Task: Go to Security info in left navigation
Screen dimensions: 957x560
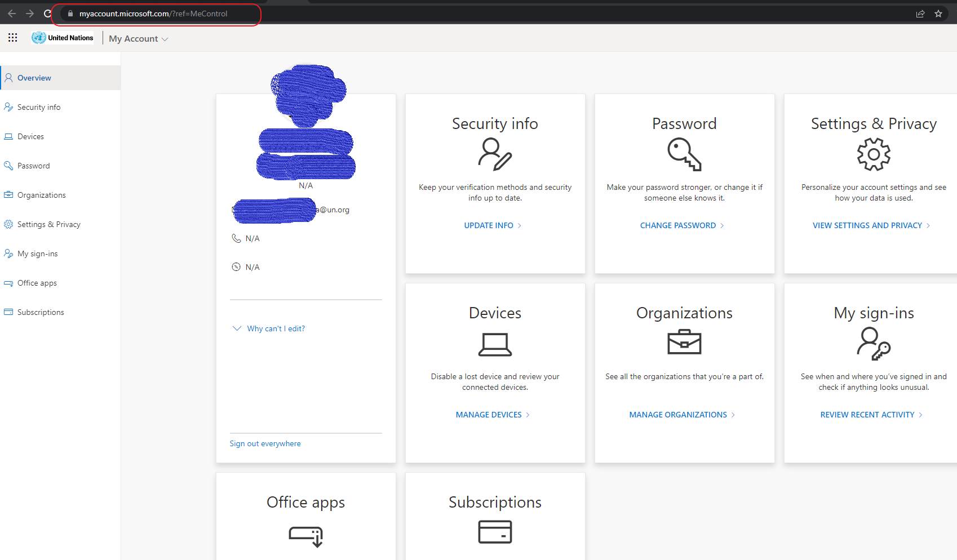Action: coord(60,107)
